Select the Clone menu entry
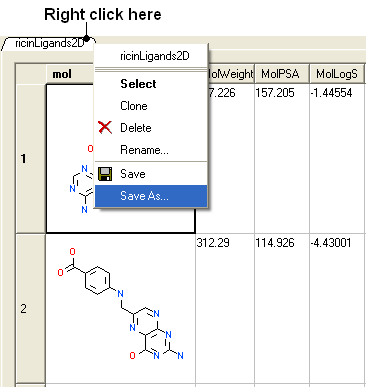The width and height of the screenshot is (366, 387). click(x=151, y=106)
